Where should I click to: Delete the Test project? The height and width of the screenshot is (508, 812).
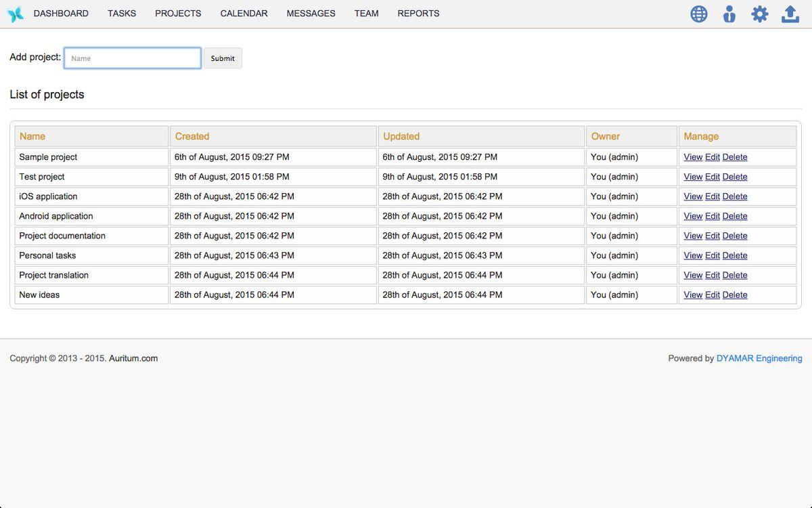(x=735, y=177)
